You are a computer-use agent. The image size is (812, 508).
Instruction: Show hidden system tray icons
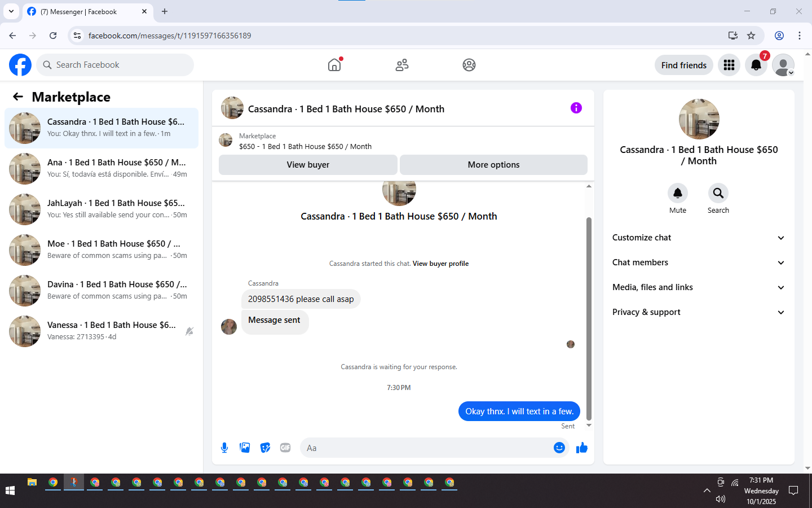[707, 491]
